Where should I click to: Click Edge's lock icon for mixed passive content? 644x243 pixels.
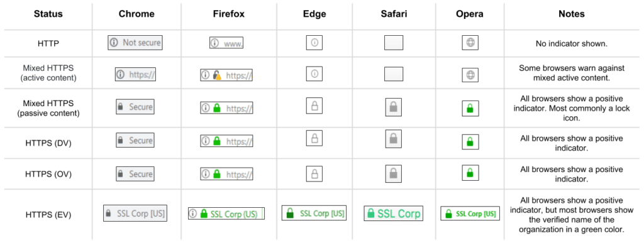coord(314,106)
